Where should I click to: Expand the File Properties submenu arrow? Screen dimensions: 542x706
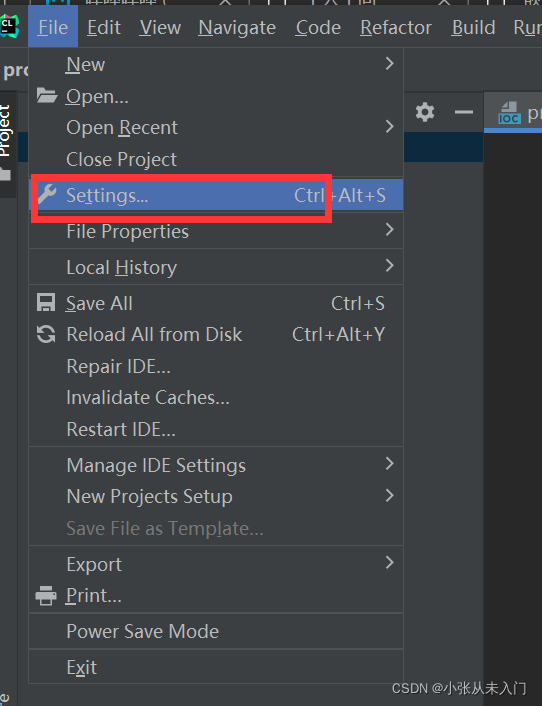(x=390, y=230)
